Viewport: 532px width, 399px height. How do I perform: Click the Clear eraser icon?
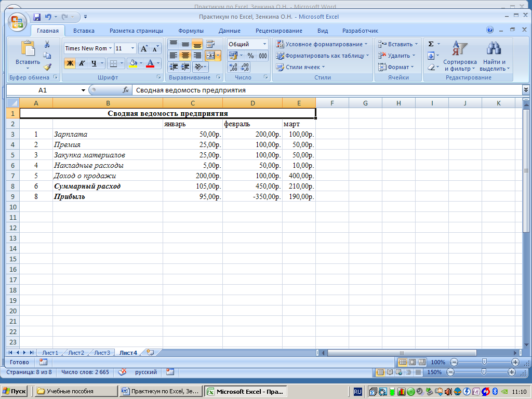(x=431, y=67)
